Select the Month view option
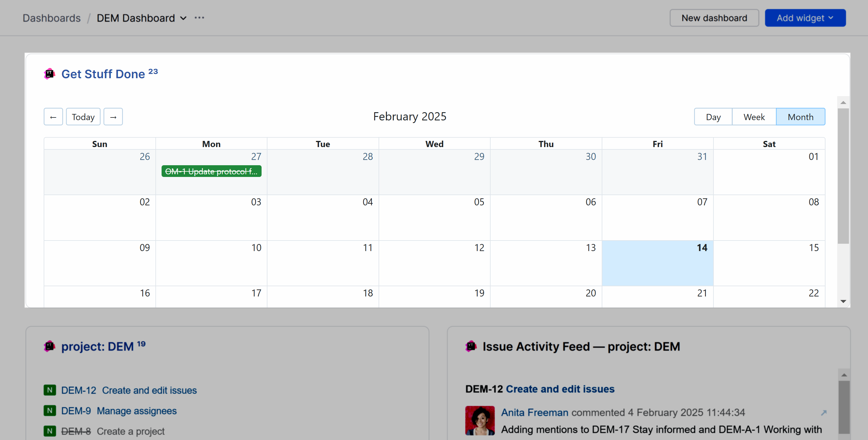 tap(801, 117)
